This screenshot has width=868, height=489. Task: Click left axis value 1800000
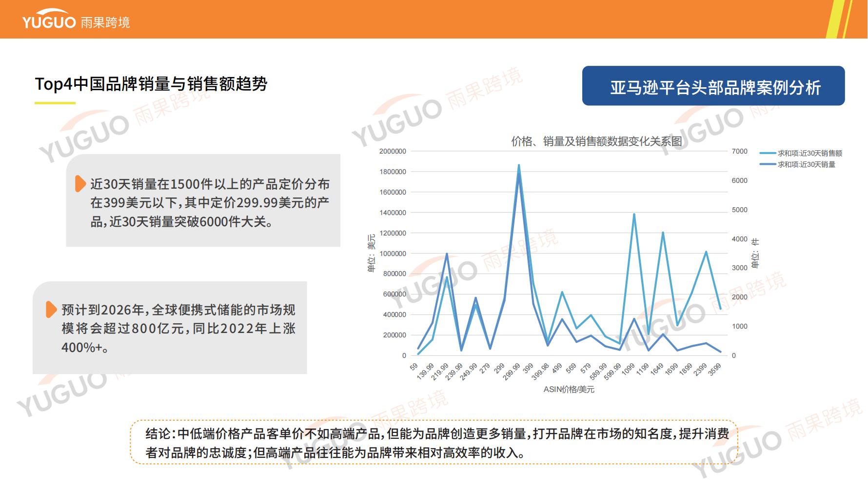(x=393, y=172)
